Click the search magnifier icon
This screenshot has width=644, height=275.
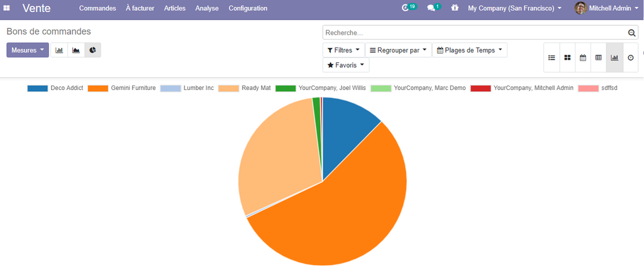click(x=631, y=33)
